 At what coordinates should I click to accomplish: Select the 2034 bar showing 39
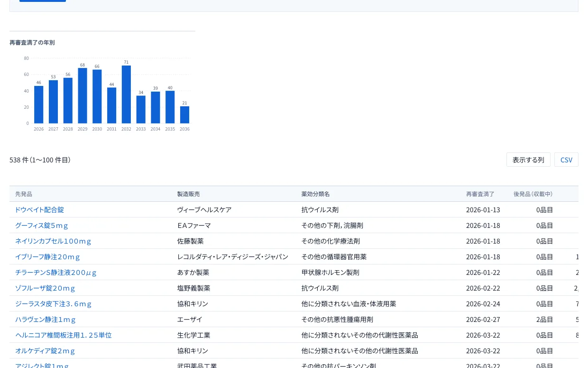(x=156, y=107)
